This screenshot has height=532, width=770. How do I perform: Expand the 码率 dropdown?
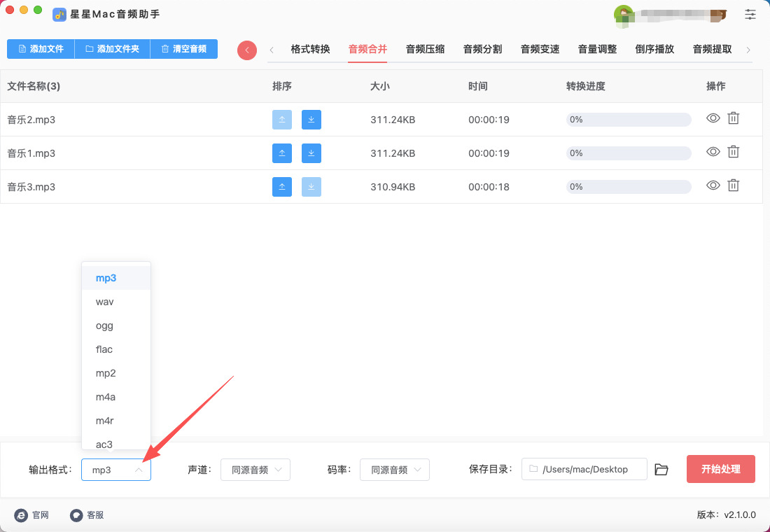[x=394, y=470]
